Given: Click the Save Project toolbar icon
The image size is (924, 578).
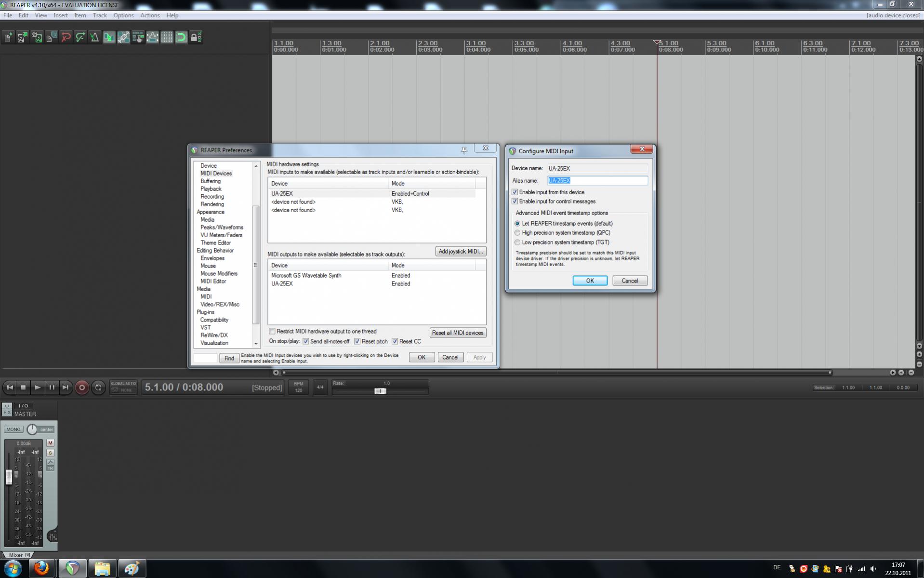Looking at the screenshot, I should tap(37, 37).
